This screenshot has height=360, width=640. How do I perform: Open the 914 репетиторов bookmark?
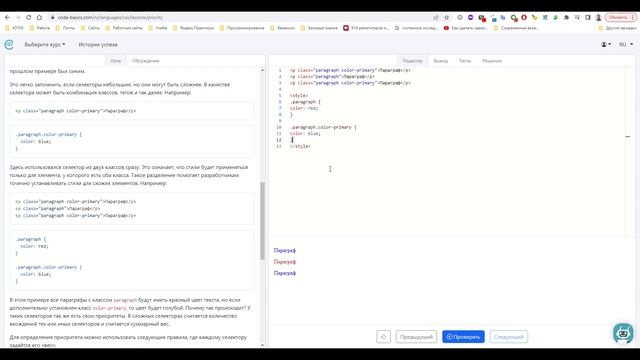click(x=366, y=28)
